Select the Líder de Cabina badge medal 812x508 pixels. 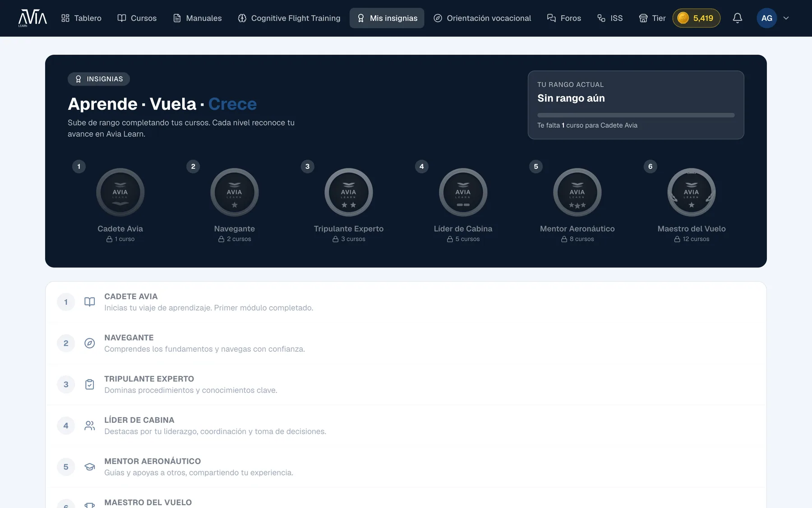click(463, 192)
